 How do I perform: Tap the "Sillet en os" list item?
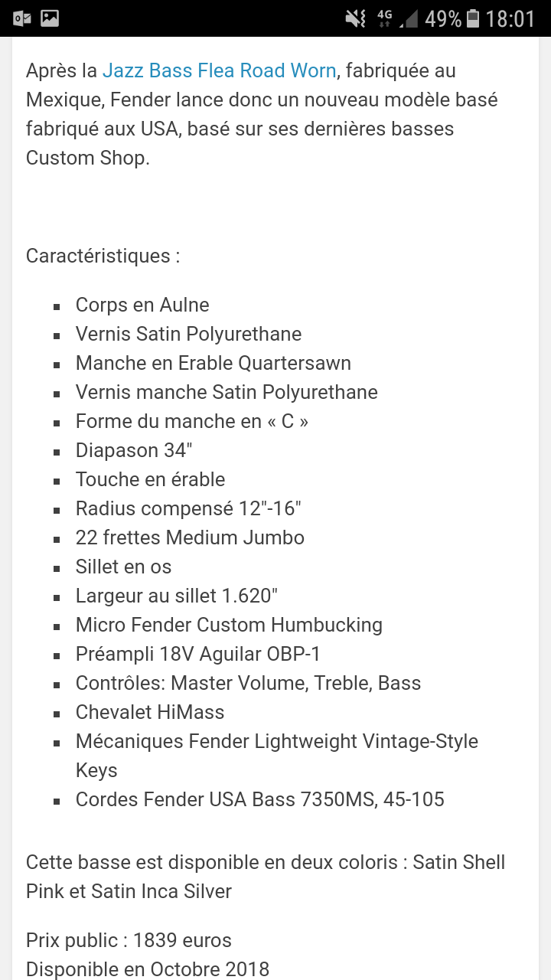coord(123,567)
